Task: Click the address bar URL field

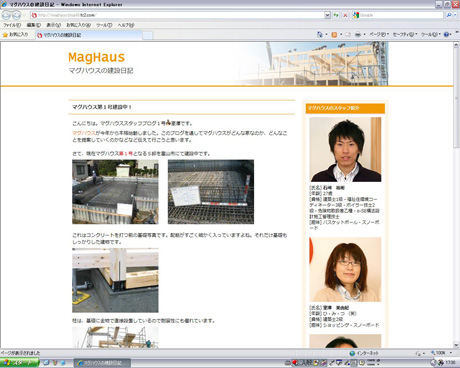Action: click(177, 15)
